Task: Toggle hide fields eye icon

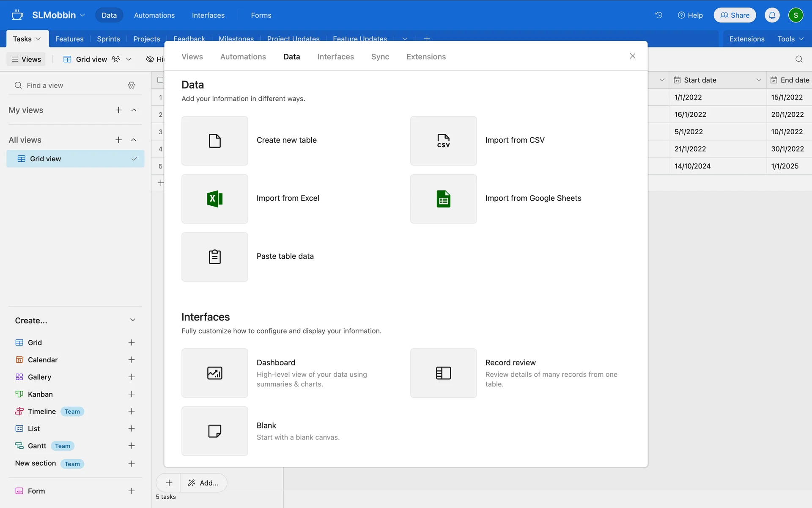Action: [x=150, y=59]
